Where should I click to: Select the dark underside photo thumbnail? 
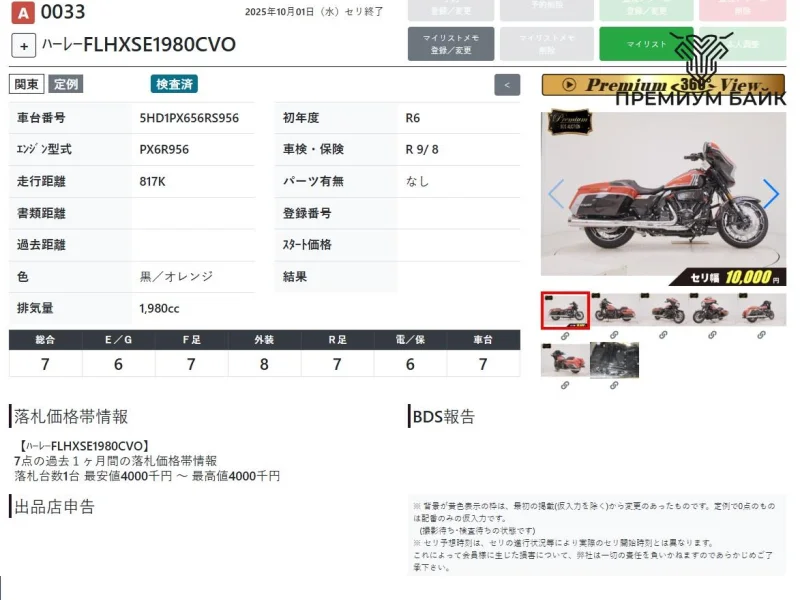click(614, 360)
